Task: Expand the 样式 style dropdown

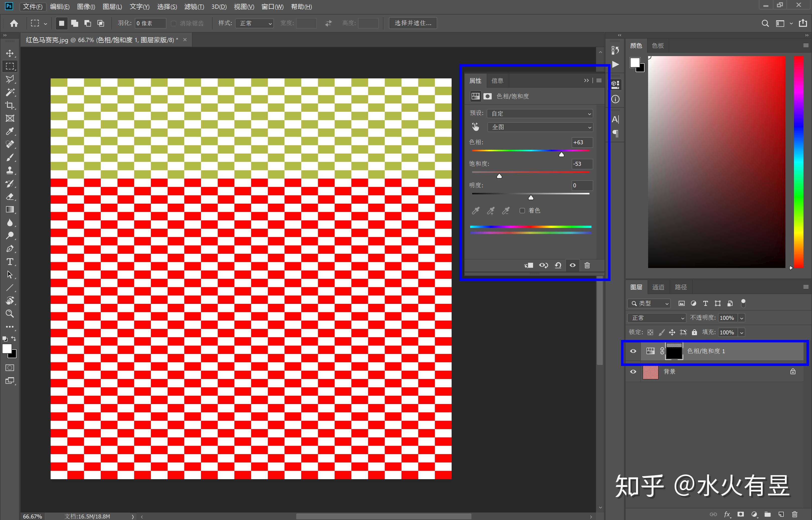Action: click(255, 23)
